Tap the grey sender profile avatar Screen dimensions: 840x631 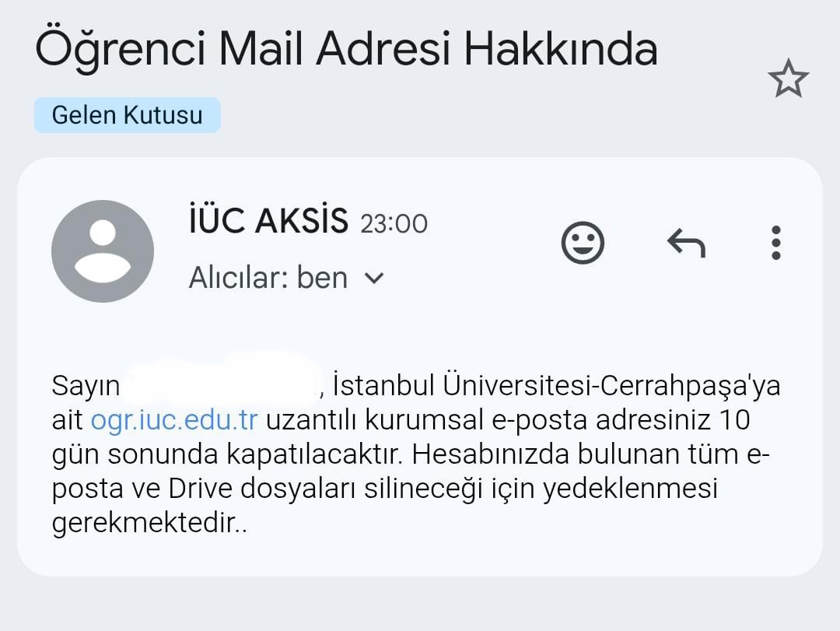103,251
